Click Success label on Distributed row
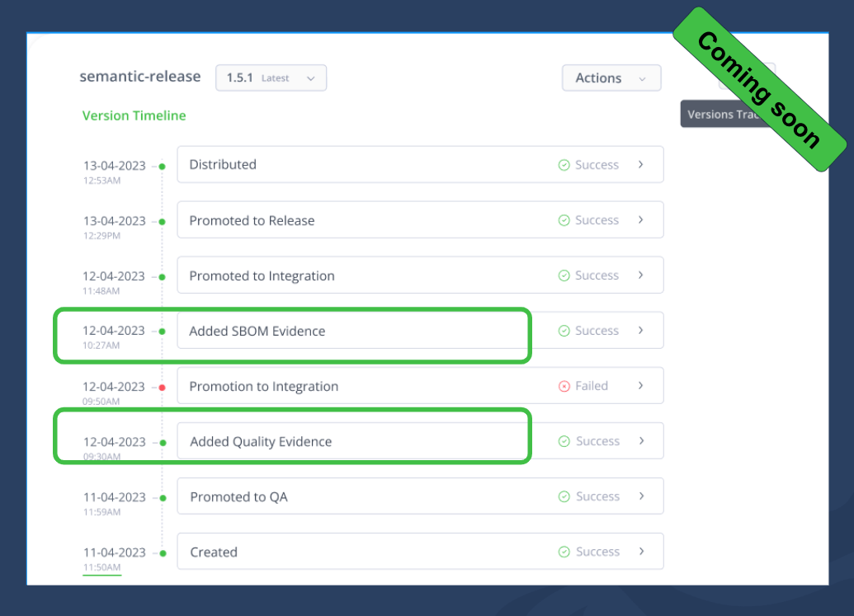This screenshot has height=616, width=854. pos(597,164)
